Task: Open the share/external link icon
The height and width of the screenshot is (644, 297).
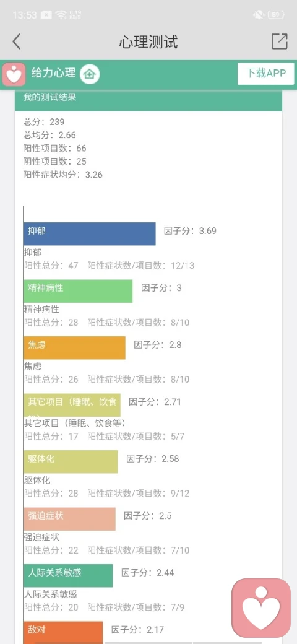Action: click(279, 41)
